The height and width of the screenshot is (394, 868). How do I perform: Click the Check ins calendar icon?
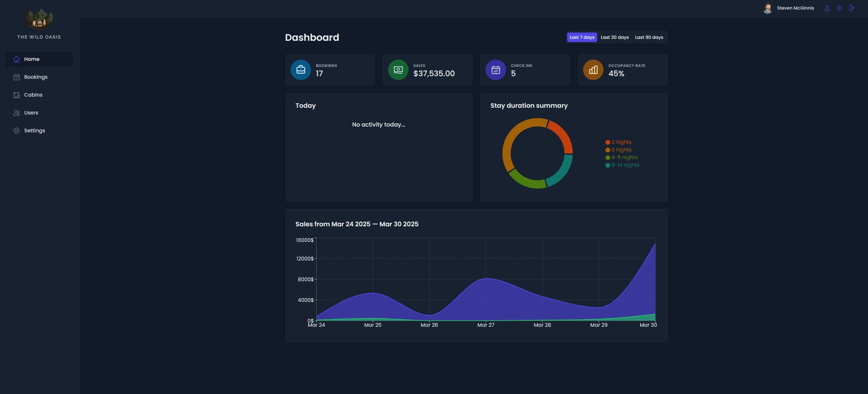495,70
